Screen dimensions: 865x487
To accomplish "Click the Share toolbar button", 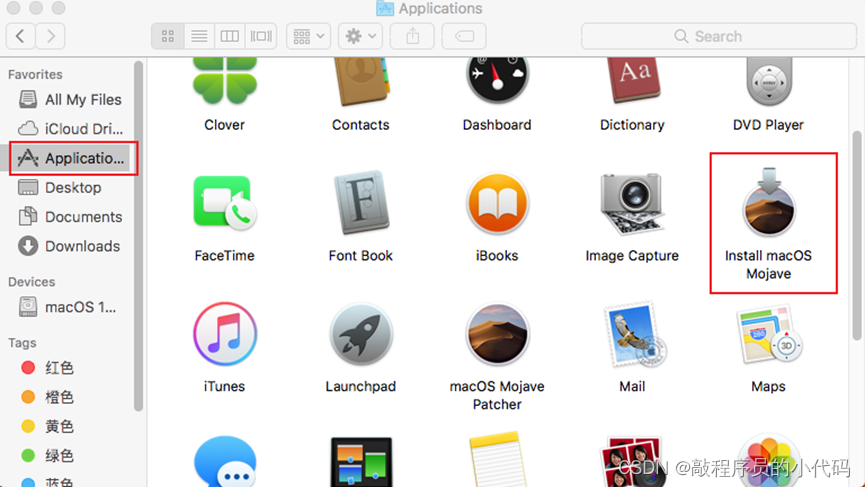I will [413, 36].
